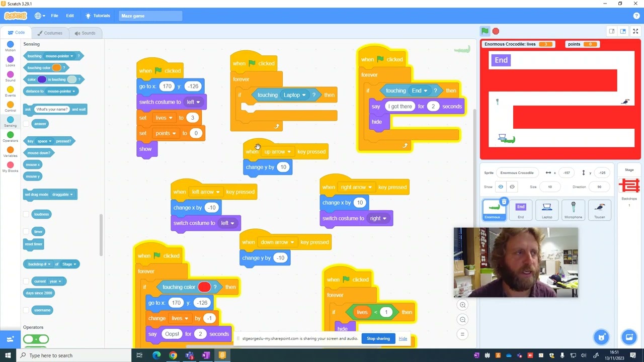Click the Windows Start button
The image size is (644, 362).
[8, 355]
